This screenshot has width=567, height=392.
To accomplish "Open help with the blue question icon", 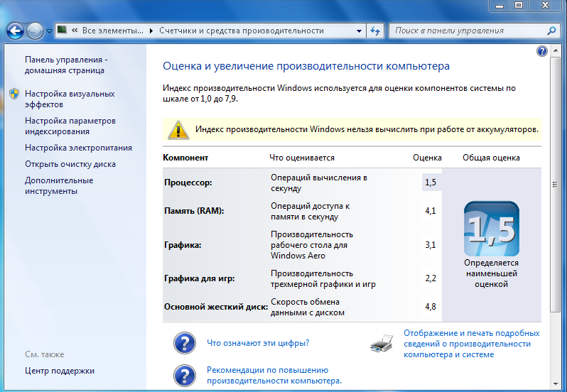I will point(541,51).
